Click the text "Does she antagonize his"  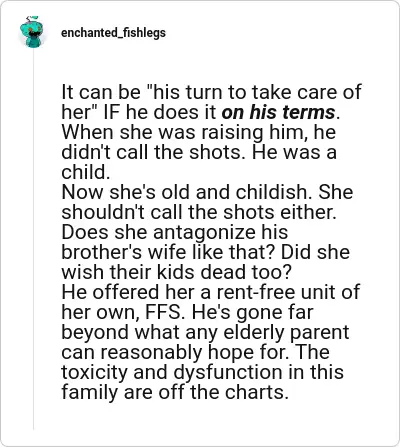coord(175,232)
